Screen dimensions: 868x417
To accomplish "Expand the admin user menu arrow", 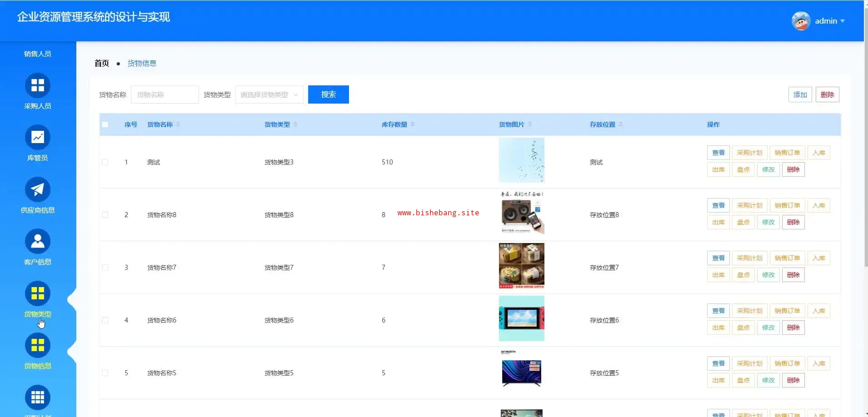I will tap(843, 21).
